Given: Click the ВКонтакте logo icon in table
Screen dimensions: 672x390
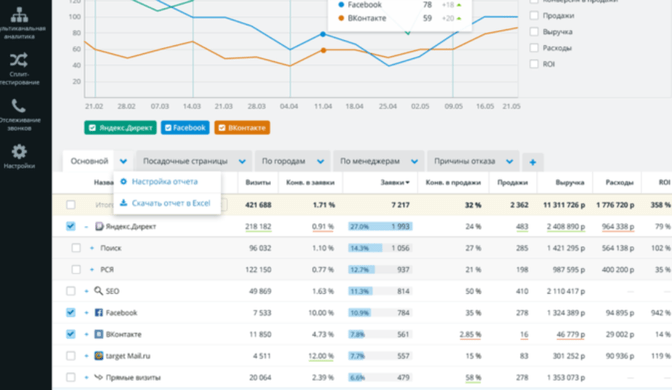Looking at the screenshot, I should (x=99, y=334).
